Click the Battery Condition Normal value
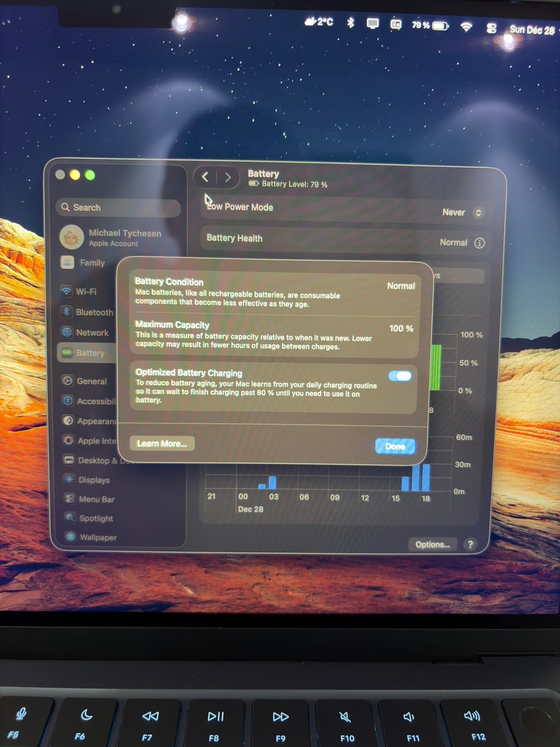The image size is (560, 747). point(401,286)
